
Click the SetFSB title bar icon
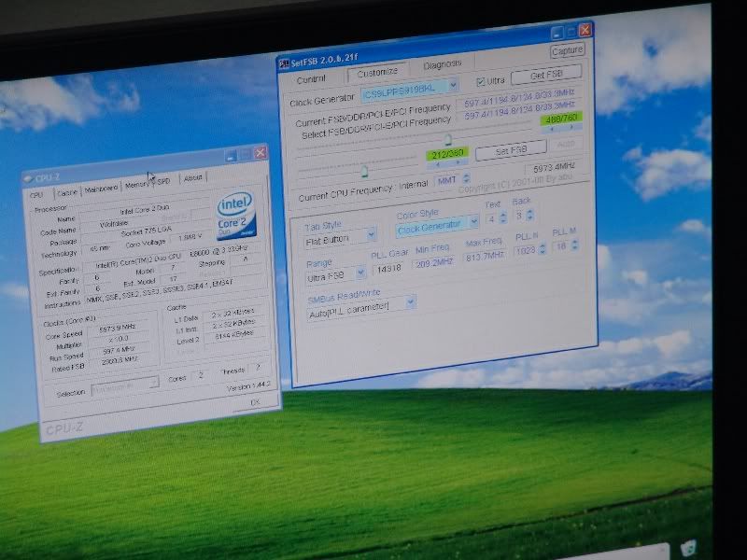284,61
